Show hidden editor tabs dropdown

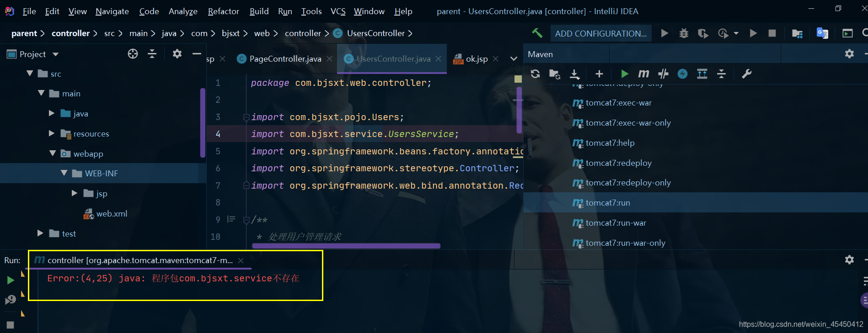coord(514,58)
